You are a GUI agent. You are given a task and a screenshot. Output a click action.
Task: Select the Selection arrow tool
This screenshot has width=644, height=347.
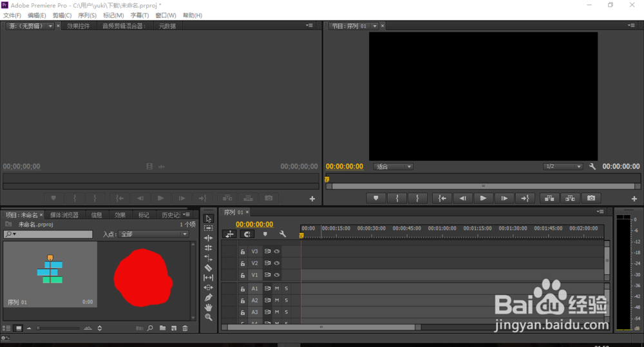pos(208,218)
